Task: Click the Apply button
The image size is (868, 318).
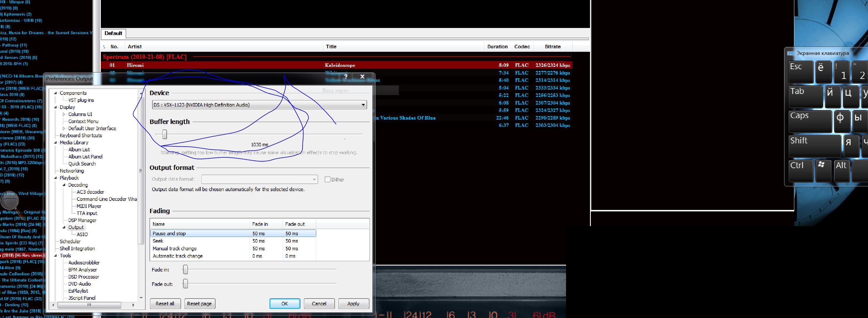Action: coord(353,304)
